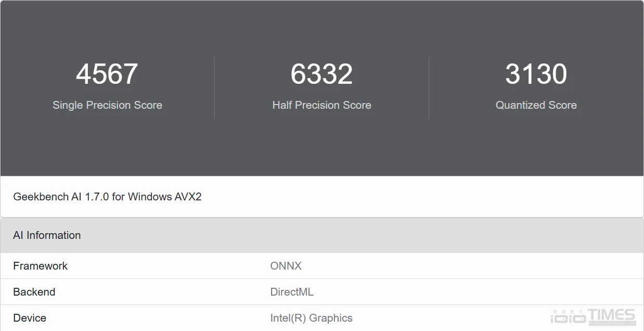The width and height of the screenshot is (644, 331).
Task: Click the 6332 half precision score number
Action: point(321,74)
